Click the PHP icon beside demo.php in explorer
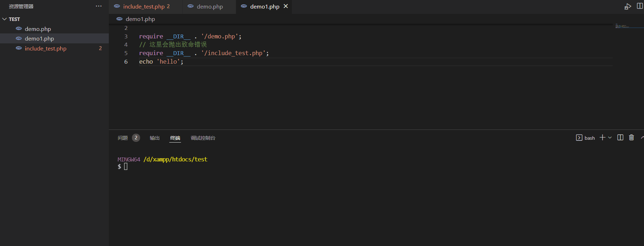644x246 pixels. [x=19, y=28]
